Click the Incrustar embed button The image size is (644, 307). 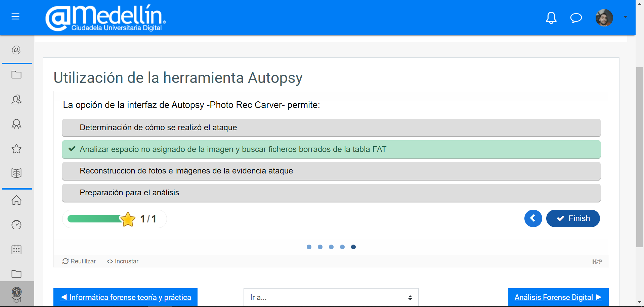122,261
